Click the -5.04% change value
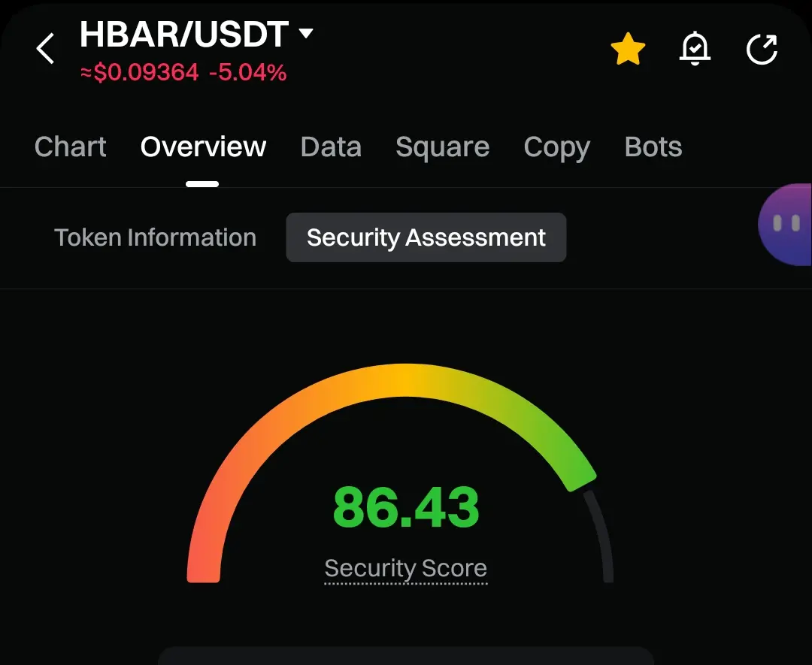The height and width of the screenshot is (665, 812). pyautogui.click(x=247, y=72)
